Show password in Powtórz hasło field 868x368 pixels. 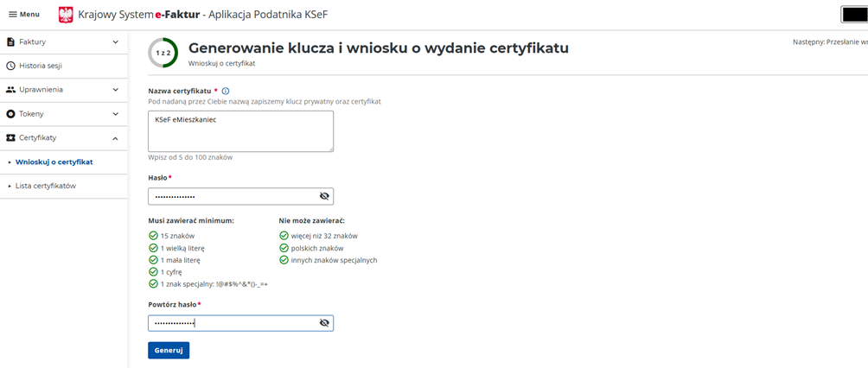324,323
